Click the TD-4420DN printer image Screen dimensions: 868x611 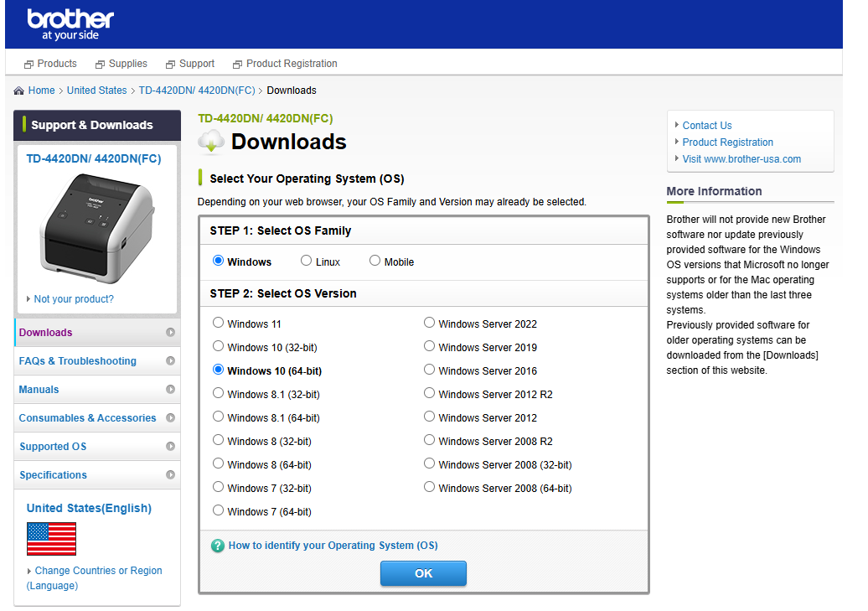[x=97, y=228]
